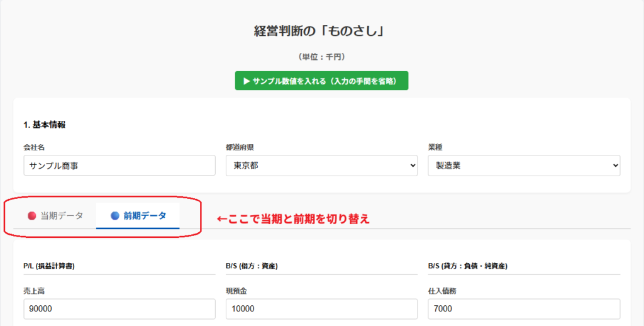Click the red ここで当期と前期を切り替え annotation
This screenshot has width=644, height=326.
pyautogui.click(x=292, y=219)
